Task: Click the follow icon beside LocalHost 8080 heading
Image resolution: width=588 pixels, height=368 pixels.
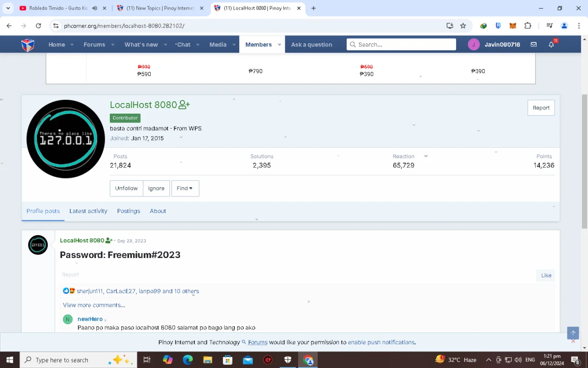Action: (184, 105)
